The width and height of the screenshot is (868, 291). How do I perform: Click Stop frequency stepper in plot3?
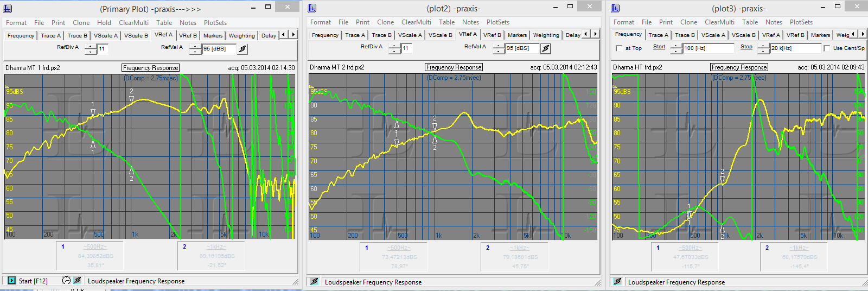coord(763,48)
